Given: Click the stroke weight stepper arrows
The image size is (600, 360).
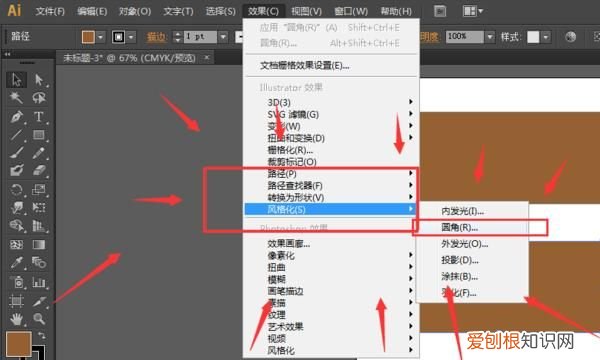Looking at the screenshot, I should (x=177, y=37).
